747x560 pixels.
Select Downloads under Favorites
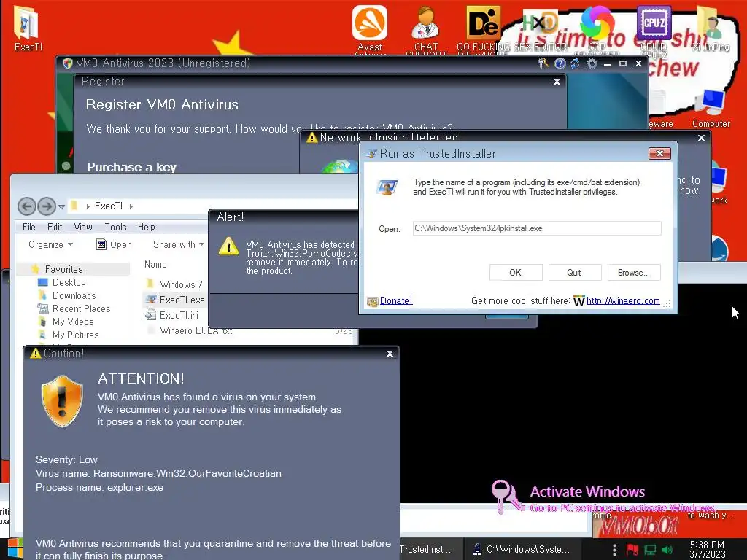[67, 296]
